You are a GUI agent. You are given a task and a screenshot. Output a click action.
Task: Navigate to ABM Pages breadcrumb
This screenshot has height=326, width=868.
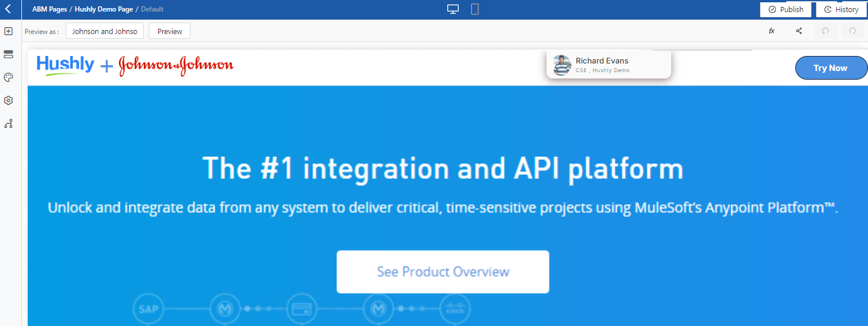pos(50,9)
